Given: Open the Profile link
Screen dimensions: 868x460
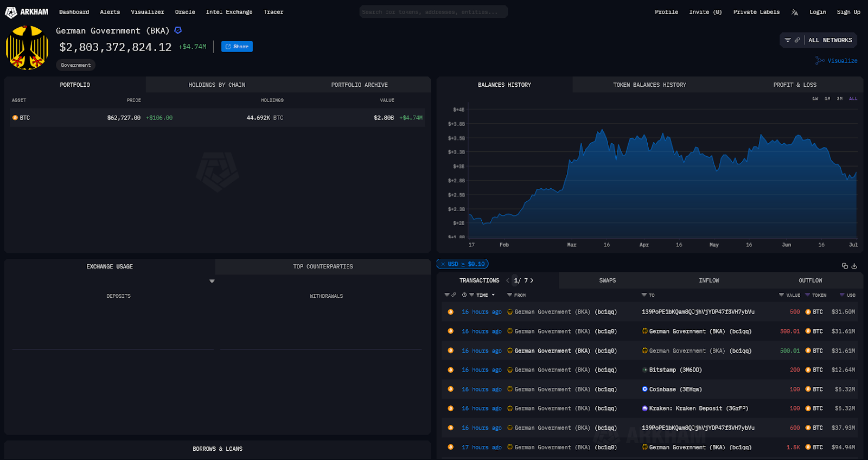Looking at the screenshot, I should (x=666, y=12).
